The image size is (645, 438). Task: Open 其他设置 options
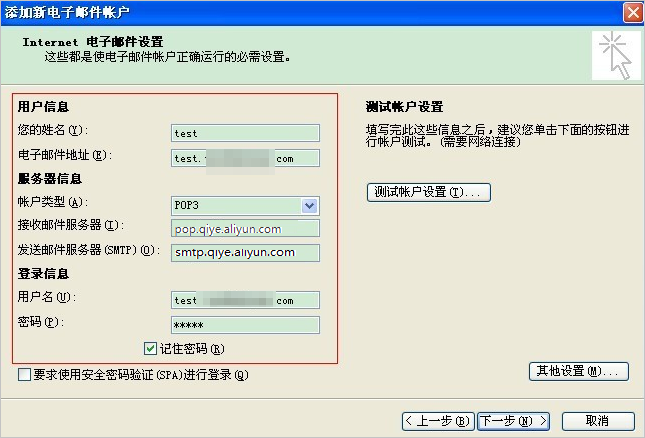tap(578, 372)
